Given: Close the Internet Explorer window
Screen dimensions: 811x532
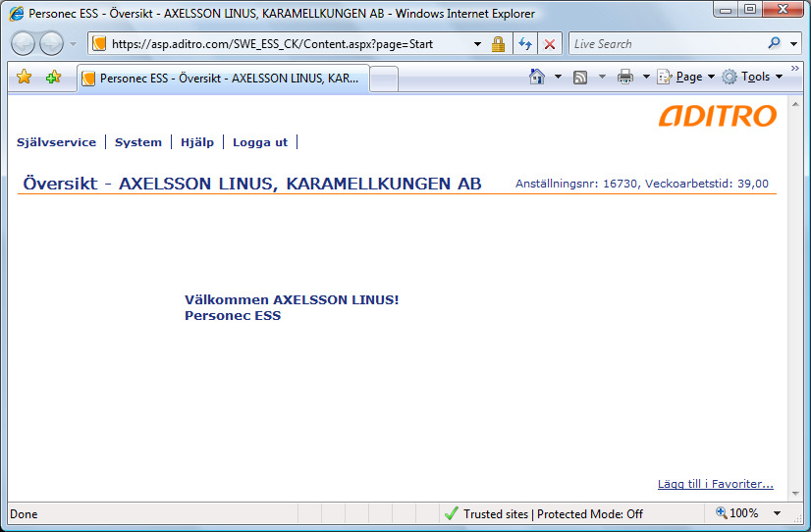Looking at the screenshot, I should point(784,9).
